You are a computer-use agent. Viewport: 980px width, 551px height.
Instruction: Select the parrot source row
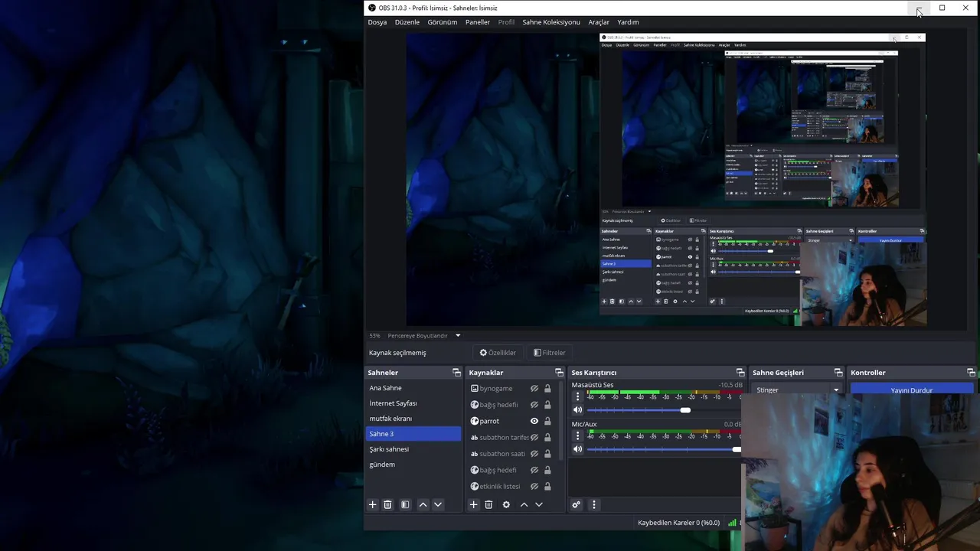pyautogui.click(x=512, y=421)
